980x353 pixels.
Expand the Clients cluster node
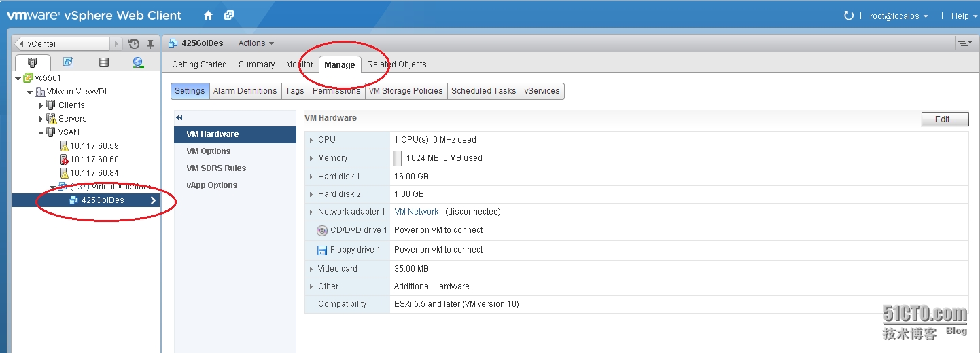(x=41, y=105)
